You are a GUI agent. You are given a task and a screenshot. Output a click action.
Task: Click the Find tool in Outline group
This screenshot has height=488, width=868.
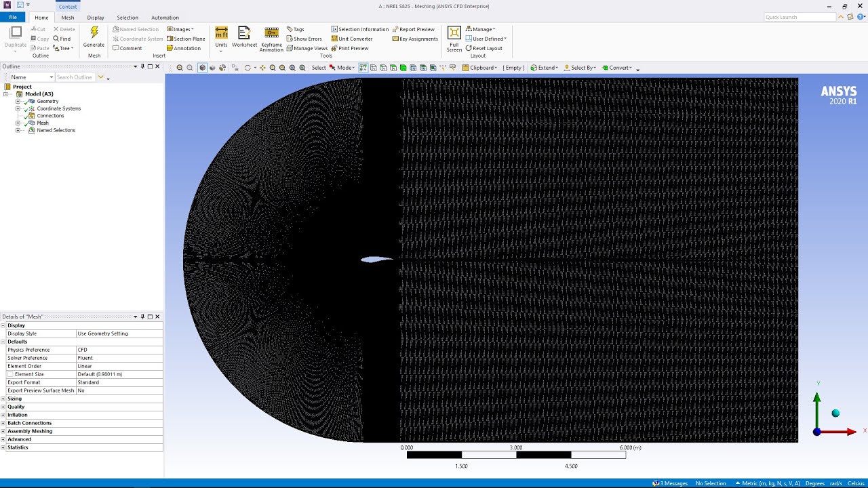pyautogui.click(x=62, y=39)
